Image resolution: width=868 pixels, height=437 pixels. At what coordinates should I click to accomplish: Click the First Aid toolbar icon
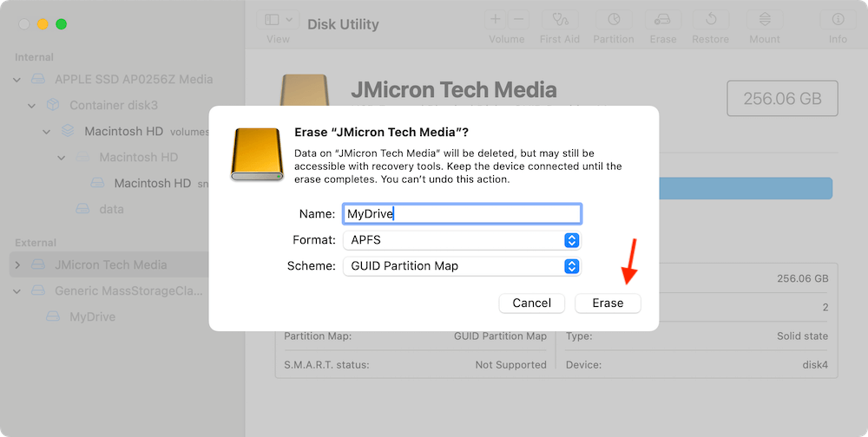(561, 20)
